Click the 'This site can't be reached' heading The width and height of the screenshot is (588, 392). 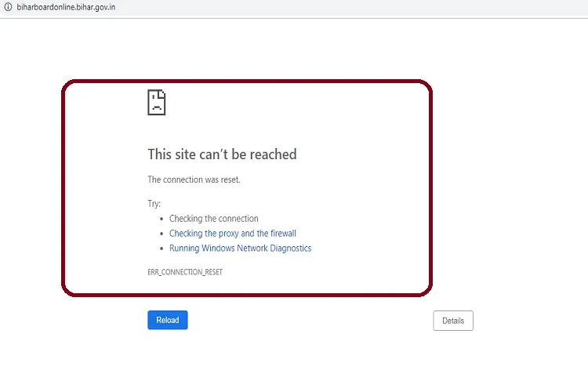click(x=222, y=154)
